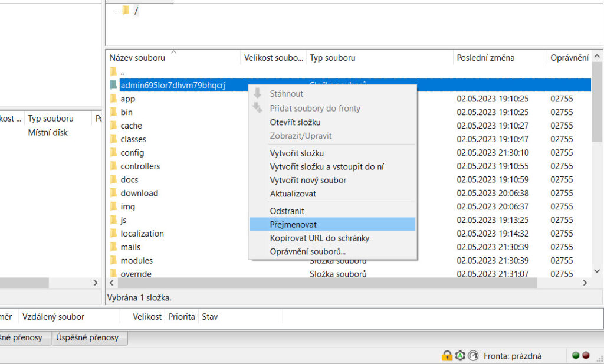Click the docs folder icon
Viewport: 604px width, 364px height.
tap(113, 179)
